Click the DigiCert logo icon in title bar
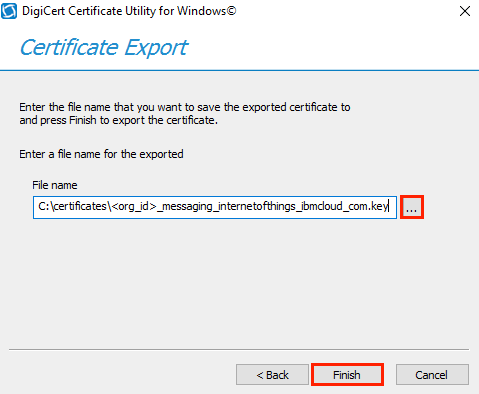This screenshot has width=479, height=394. [x=9, y=11]
